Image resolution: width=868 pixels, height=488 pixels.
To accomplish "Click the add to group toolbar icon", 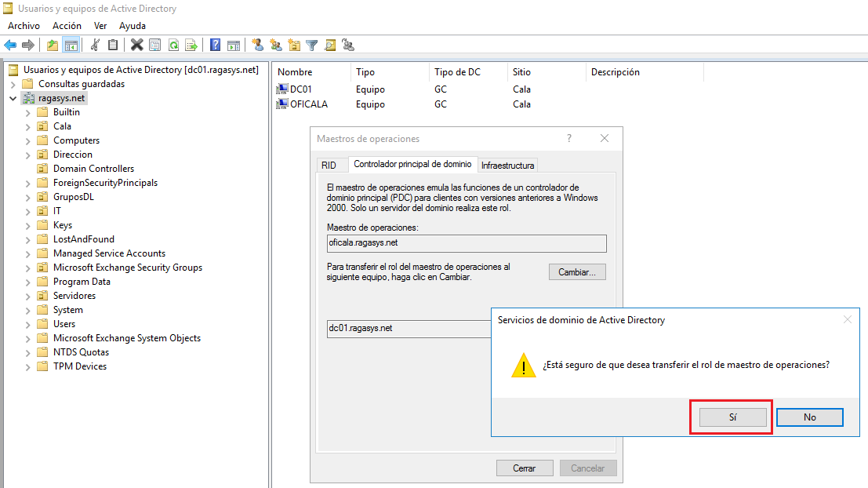I will [x=348, y=45].
